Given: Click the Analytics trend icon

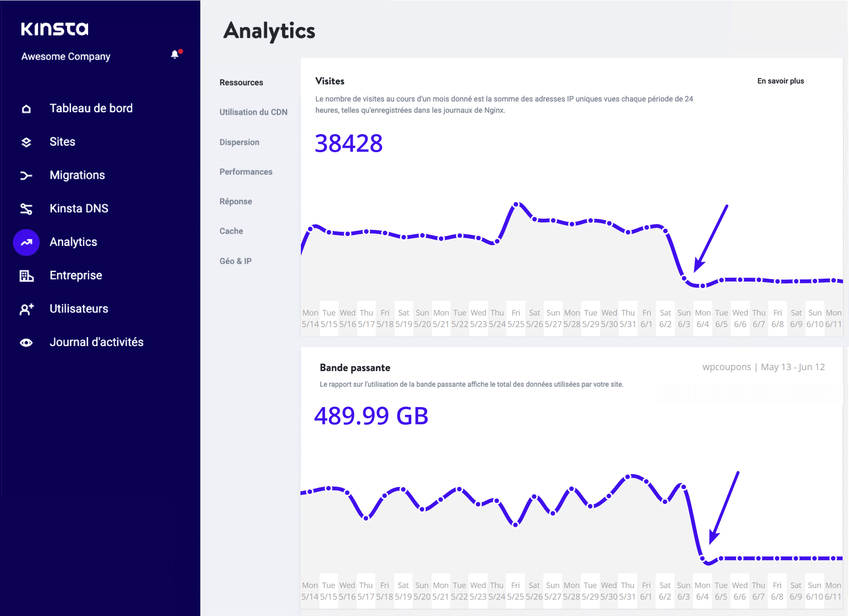Looking at the screenshot, I should [x=26, y=242].
